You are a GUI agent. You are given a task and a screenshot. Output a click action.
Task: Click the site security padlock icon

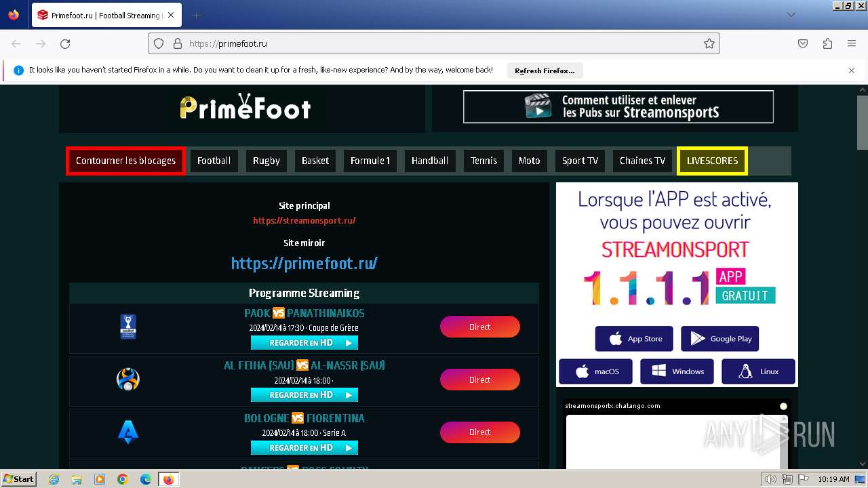tap(178, 43)
